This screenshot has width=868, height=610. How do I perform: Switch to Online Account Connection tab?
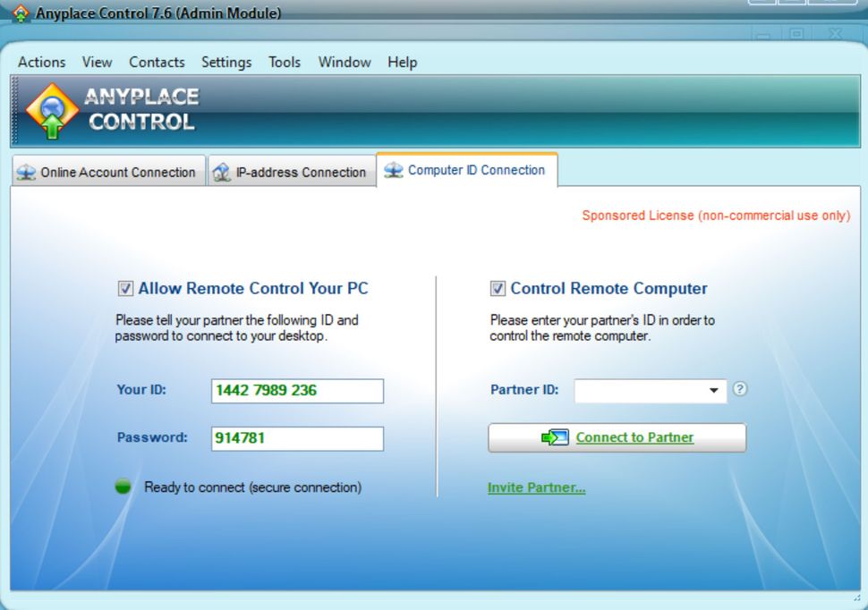click(108, 172)
